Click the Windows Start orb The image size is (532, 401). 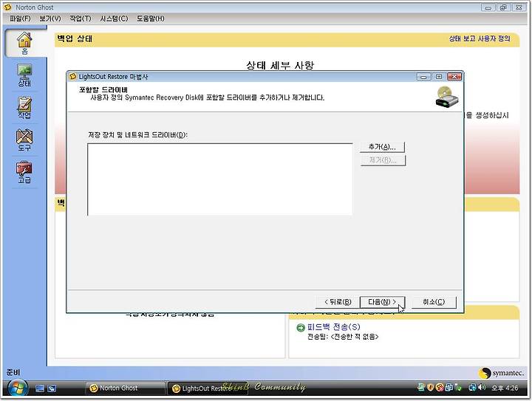click(17, 388)
